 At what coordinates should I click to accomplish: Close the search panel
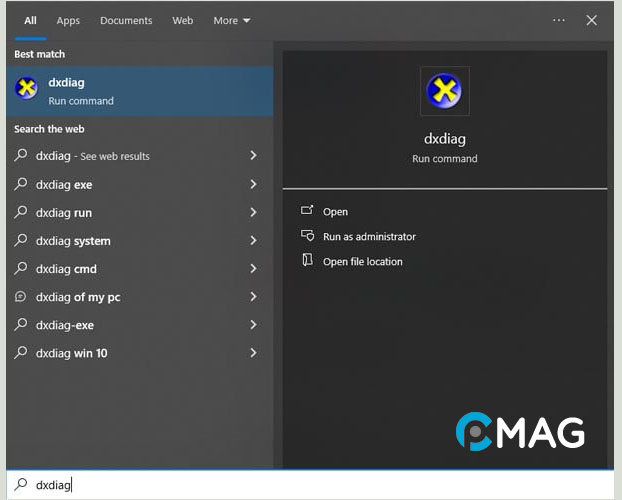point(592,20)
